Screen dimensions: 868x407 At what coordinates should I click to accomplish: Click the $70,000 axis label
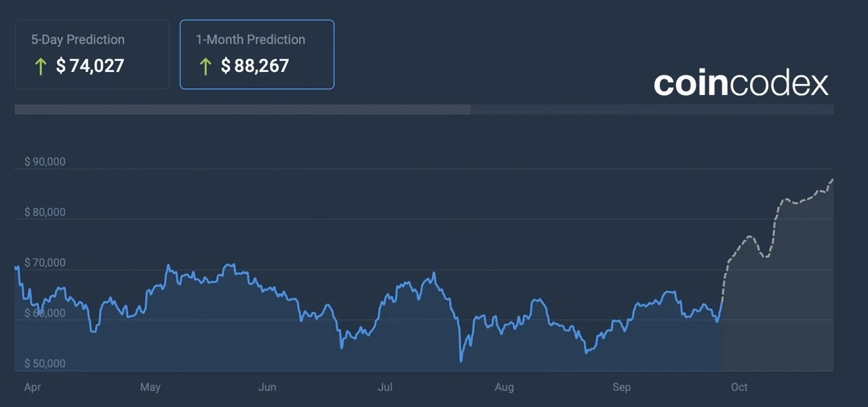(45, 263)
